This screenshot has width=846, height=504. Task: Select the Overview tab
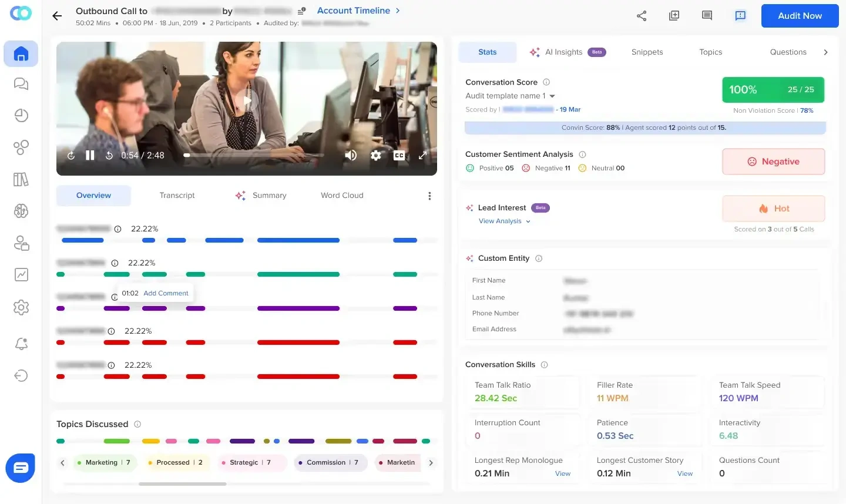point(93,196)
